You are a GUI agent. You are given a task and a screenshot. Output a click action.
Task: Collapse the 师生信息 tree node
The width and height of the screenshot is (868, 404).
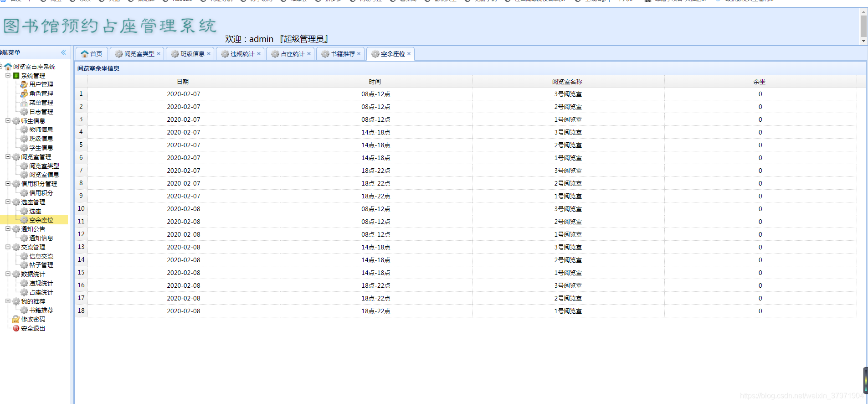pos(8,120)
